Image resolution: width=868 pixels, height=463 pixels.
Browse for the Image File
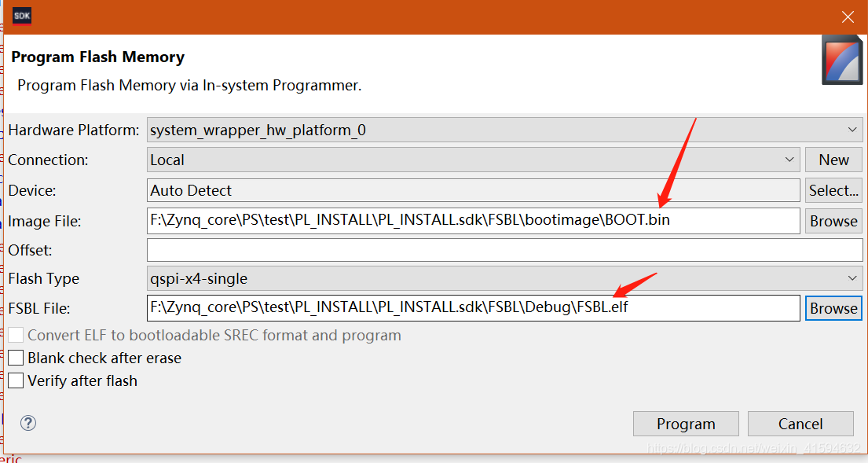click(x=833, y=221)
